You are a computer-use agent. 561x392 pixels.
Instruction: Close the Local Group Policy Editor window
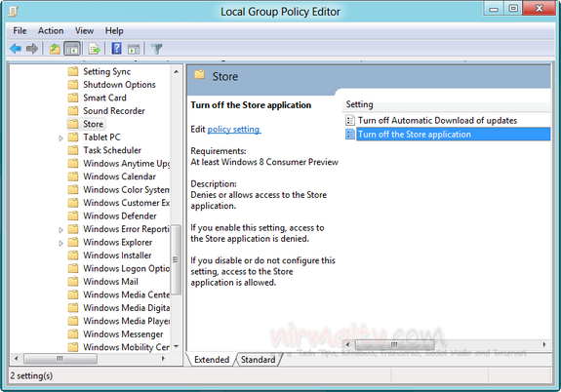click(x=539, y=9)
